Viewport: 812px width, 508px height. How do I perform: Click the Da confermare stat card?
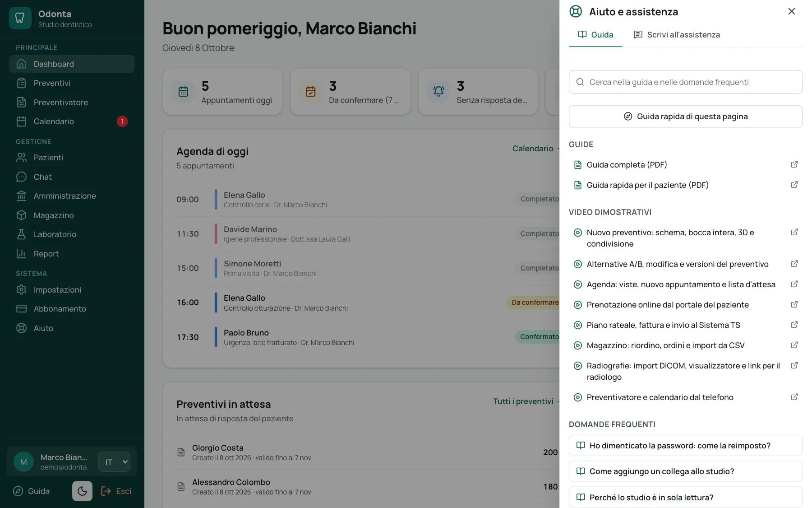pos(351,92)
